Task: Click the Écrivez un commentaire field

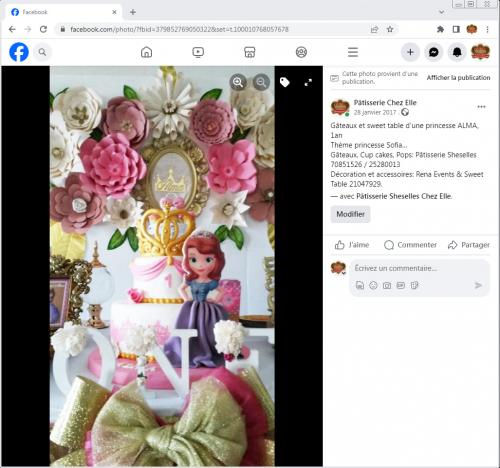Action: pyautogui.click(x=396, y=268)
